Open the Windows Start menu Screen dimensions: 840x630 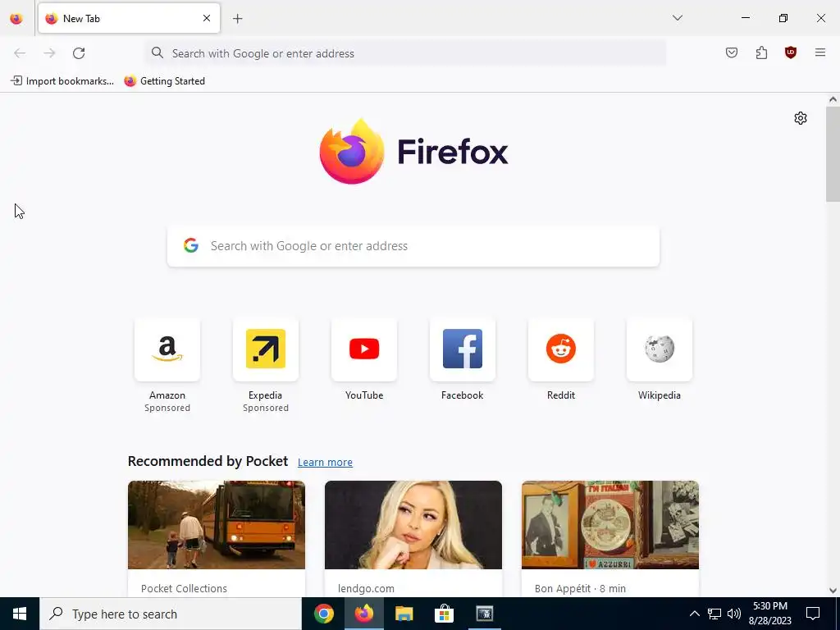[20, 614]
